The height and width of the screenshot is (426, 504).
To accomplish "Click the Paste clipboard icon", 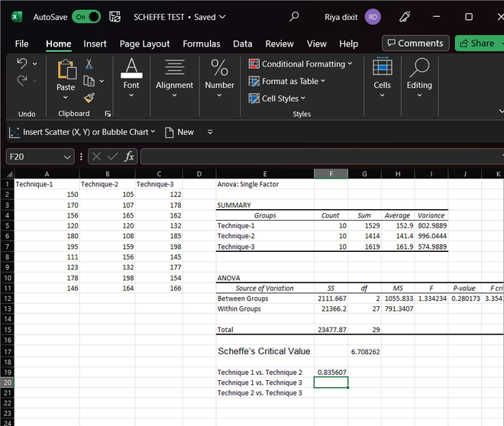I will coord(66,69).
